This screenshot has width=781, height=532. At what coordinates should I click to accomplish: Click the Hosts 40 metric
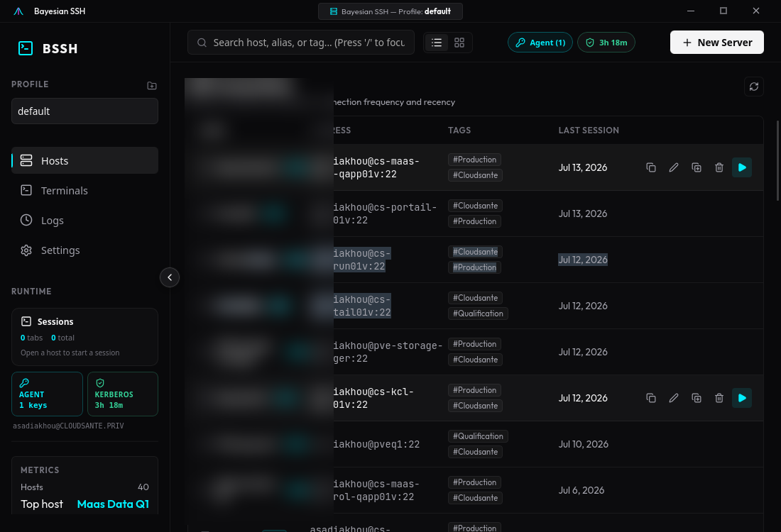[84, 487]
